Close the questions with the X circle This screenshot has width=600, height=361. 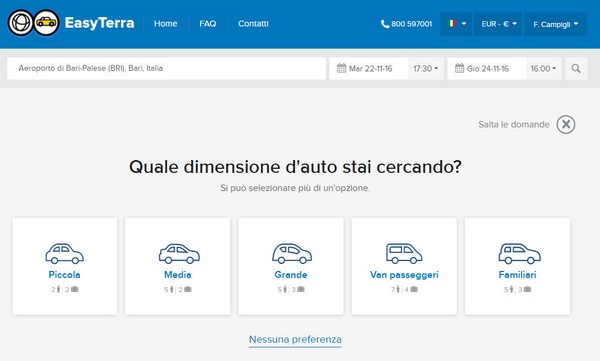(x=566, y=124)
